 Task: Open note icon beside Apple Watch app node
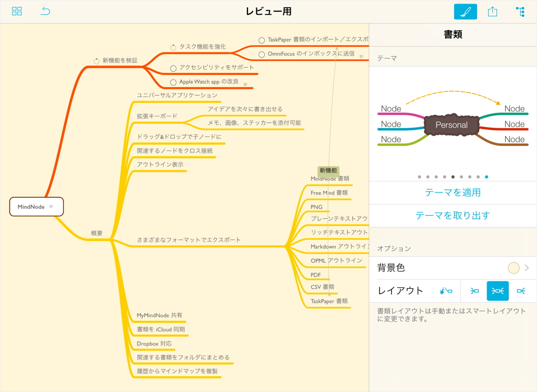pos(245,84)
